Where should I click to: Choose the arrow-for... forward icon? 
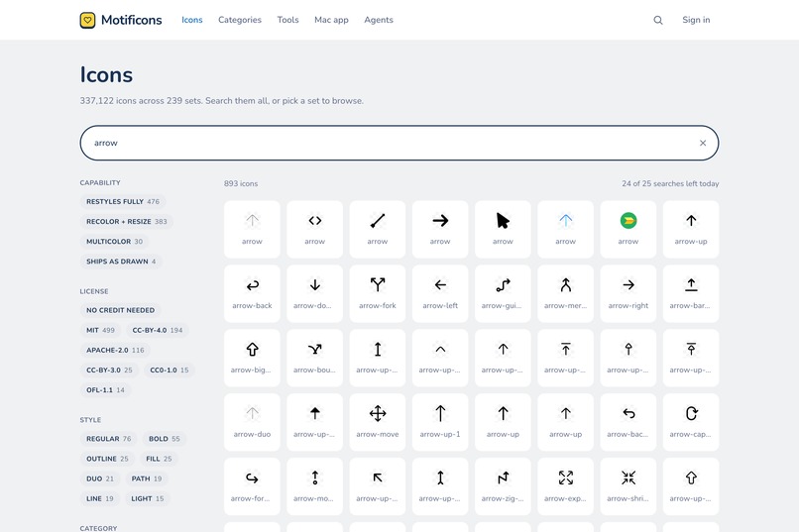coord(252,486)
